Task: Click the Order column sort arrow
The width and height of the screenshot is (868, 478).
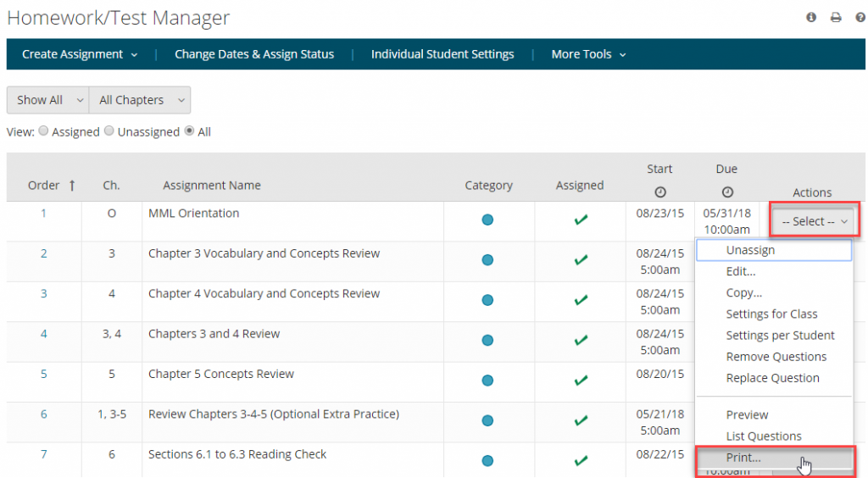Action: [72, 186]
